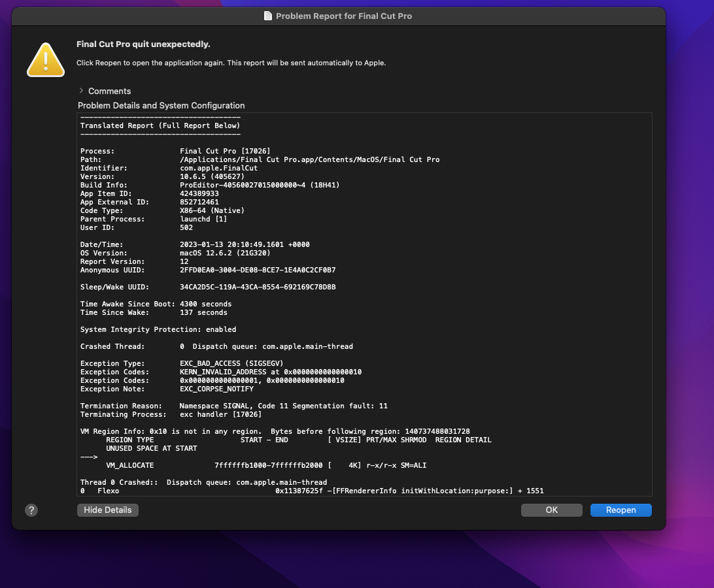The width and height of the screenshot is (714, 588).
Task: Expand the Comments disclosure chevron
Action: (x=81, y=91)
